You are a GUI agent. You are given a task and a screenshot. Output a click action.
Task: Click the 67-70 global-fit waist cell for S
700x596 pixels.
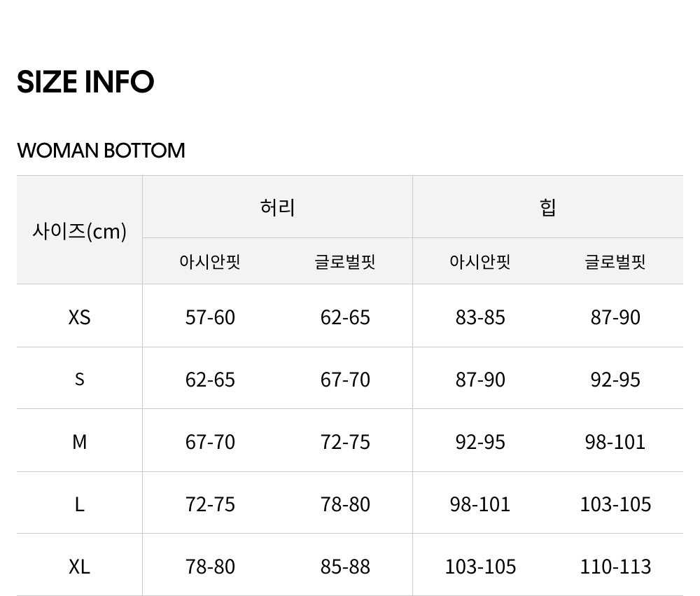click(x=345, y=380)
